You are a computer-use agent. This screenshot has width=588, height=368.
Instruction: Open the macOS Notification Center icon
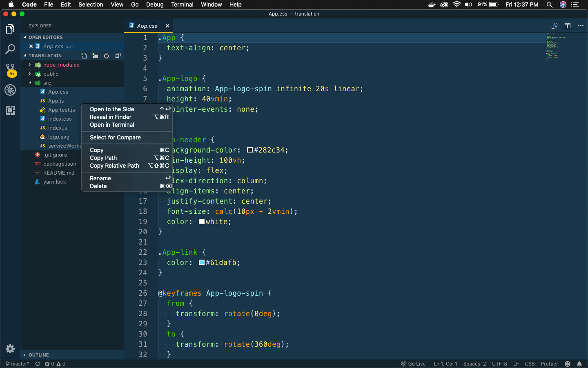pyautogui.click(x=575, y=4)
